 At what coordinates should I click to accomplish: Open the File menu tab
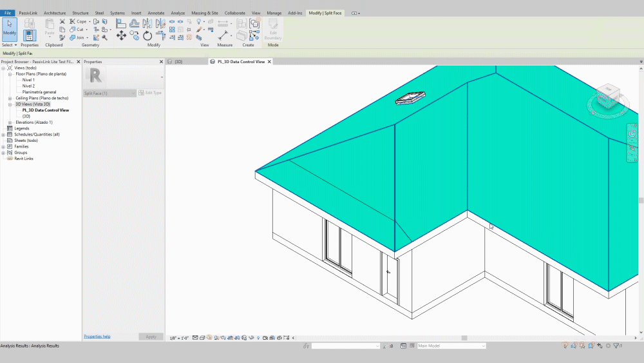coord(8,13)
